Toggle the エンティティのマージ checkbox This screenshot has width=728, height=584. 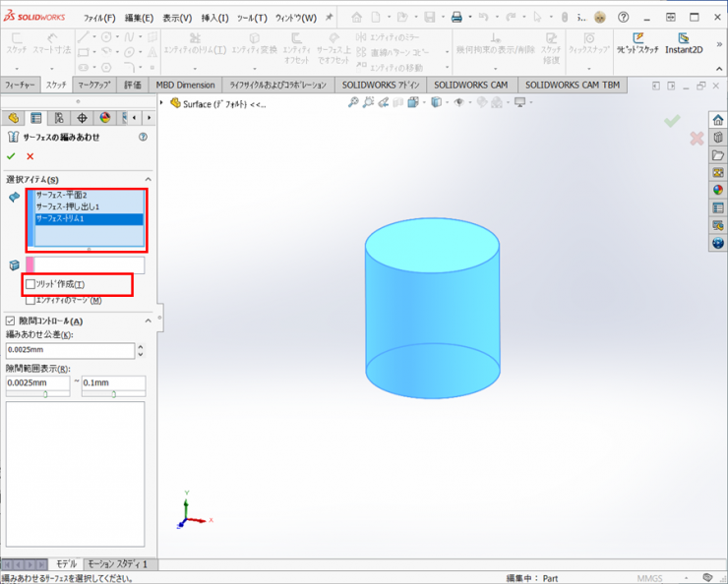click(30, 300)
